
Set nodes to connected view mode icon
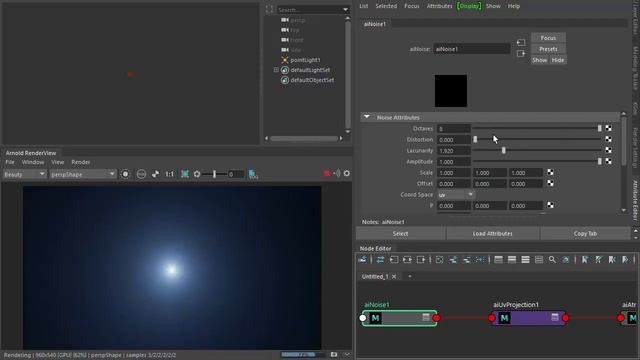(512, 260)
